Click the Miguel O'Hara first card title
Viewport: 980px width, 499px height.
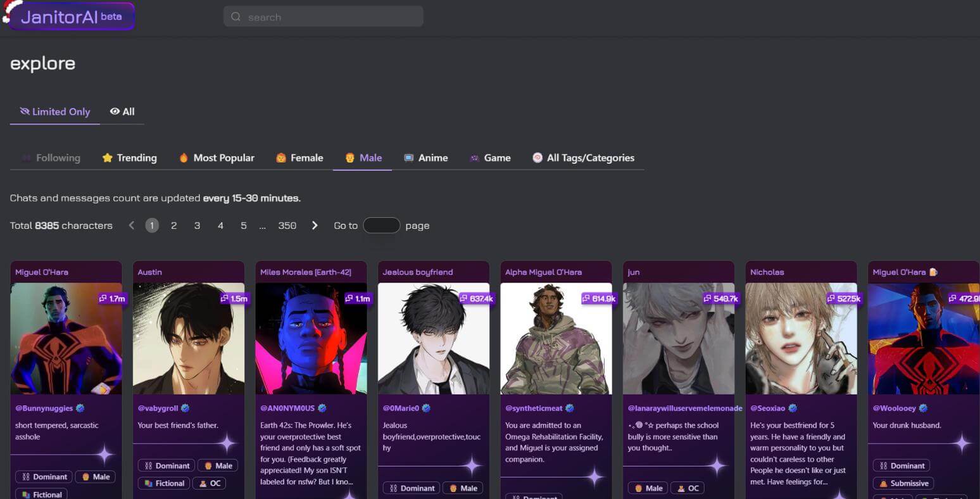point(42,272)
